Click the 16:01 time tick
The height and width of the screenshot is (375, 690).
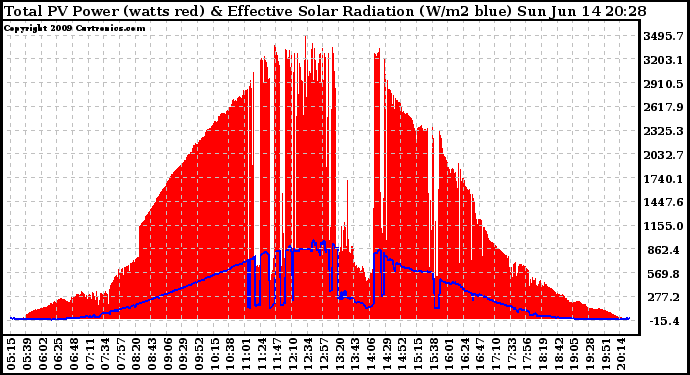(448, 354)
